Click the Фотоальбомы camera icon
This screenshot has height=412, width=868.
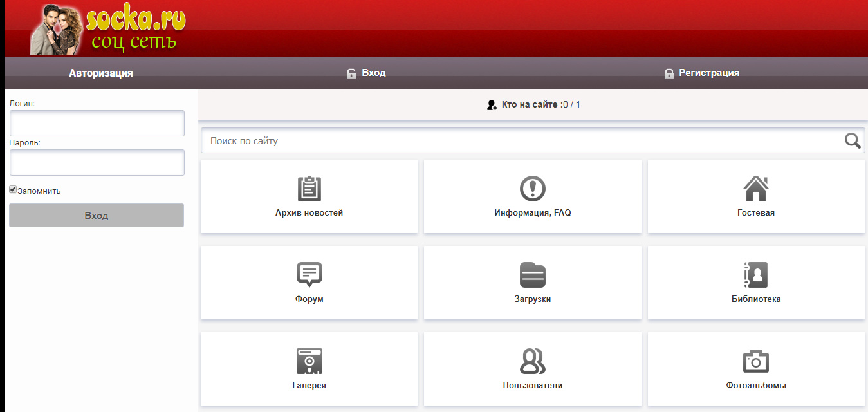pos(755,361)
